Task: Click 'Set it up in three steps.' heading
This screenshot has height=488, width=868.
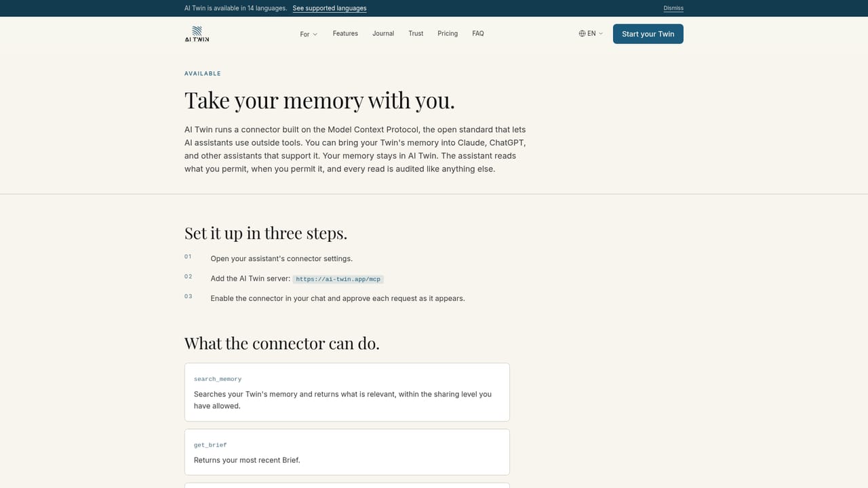Action: (x=266, y=233)
